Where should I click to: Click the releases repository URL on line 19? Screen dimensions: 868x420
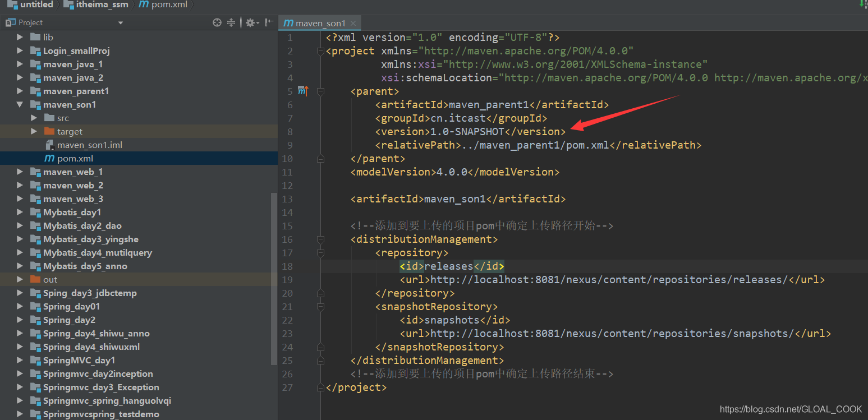609,279
